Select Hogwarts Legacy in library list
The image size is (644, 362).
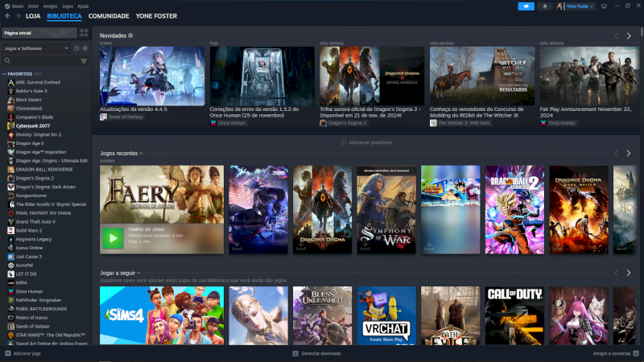click(34, 239)
